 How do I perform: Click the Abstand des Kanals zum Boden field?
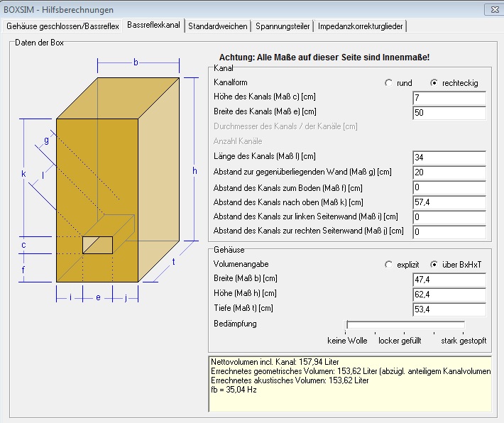pyautogui.click(x=449, y=187)
